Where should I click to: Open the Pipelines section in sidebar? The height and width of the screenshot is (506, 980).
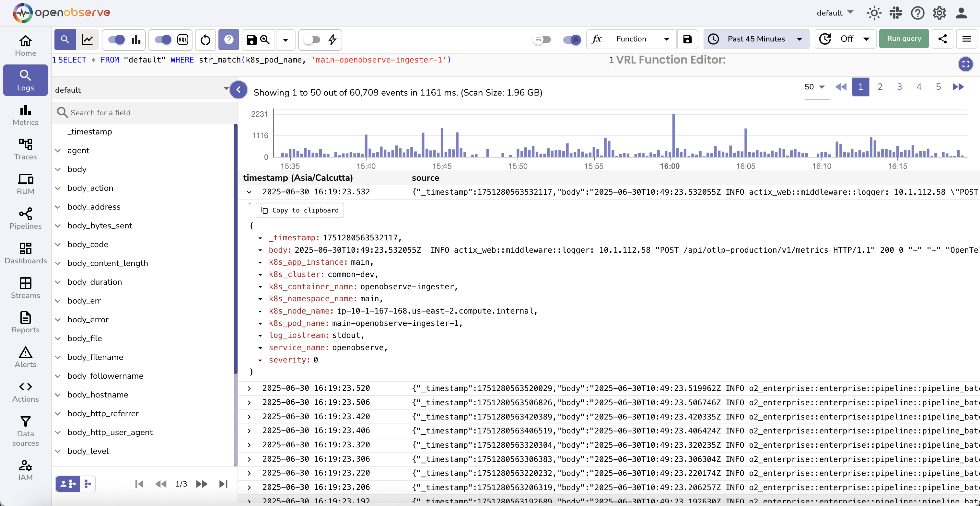[25, 219]
